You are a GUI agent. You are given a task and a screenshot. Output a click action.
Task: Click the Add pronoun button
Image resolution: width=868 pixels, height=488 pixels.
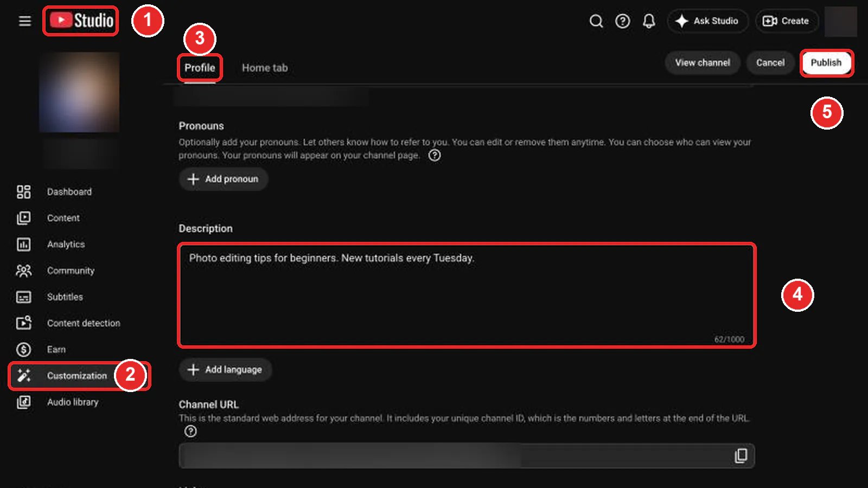(x=224, y=179)
